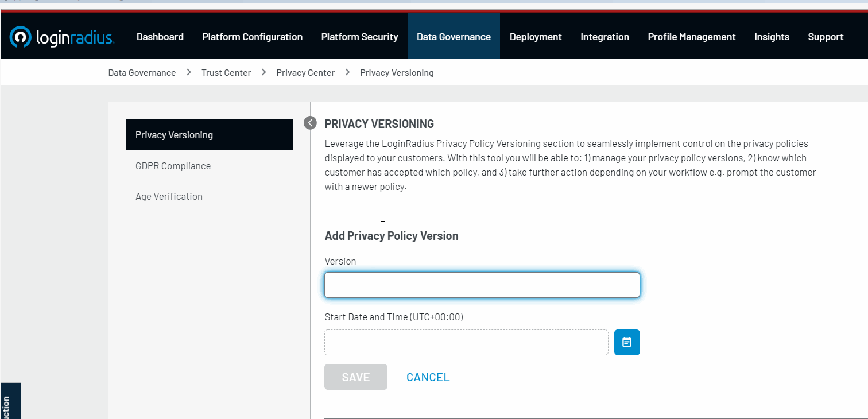
Task: Select the Data Governance tab
Action: coord(454,37)
